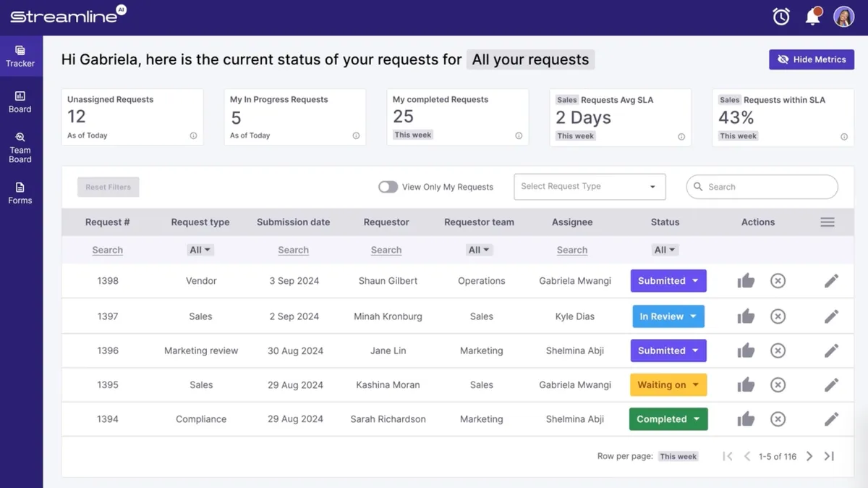The image size is (868, 488).
Task: Approve request 1396 with thumbs up
Action: [x=746, y=350]
